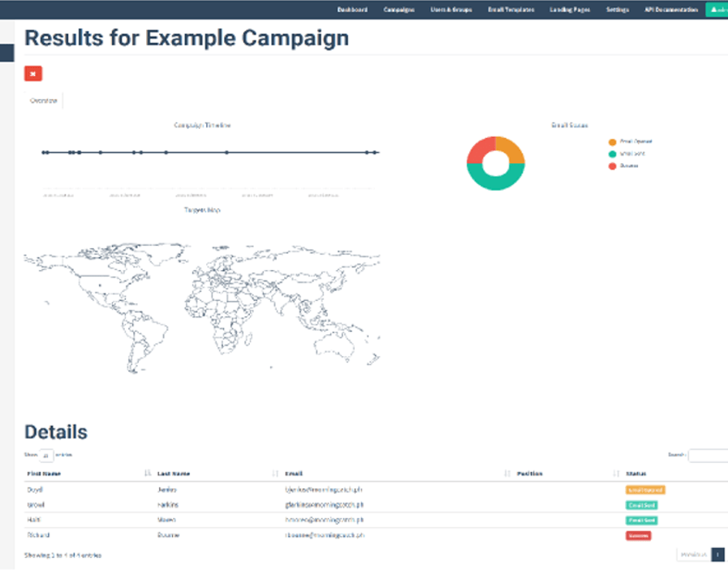Screen dimensions: 728x579
Task: Navigate to Email Templates
Action: [x=510, y=10]
